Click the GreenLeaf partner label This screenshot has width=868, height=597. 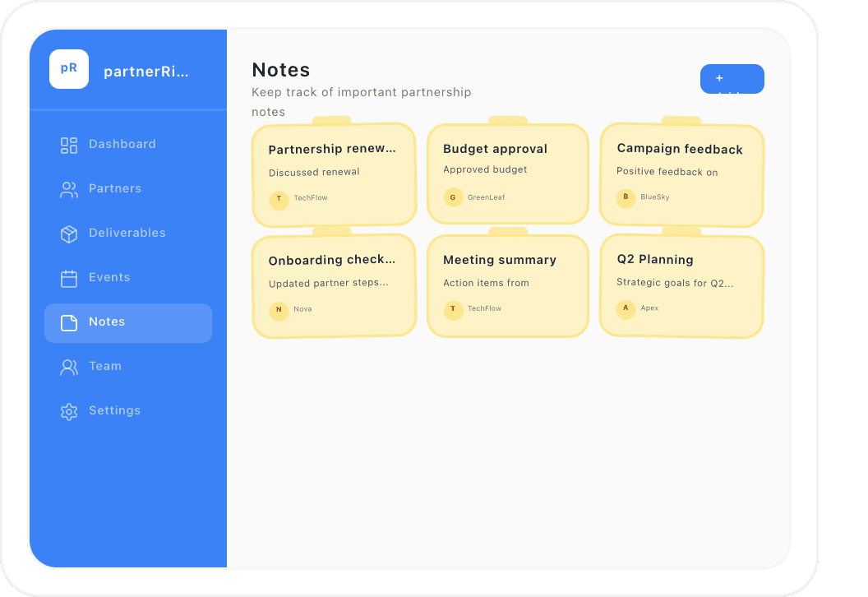tap(486, 197)
